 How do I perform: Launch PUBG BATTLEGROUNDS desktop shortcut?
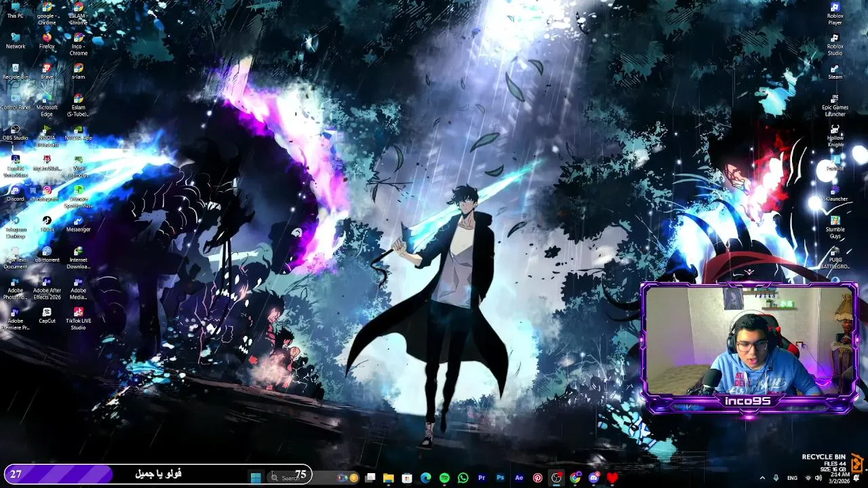coord(835,258)
